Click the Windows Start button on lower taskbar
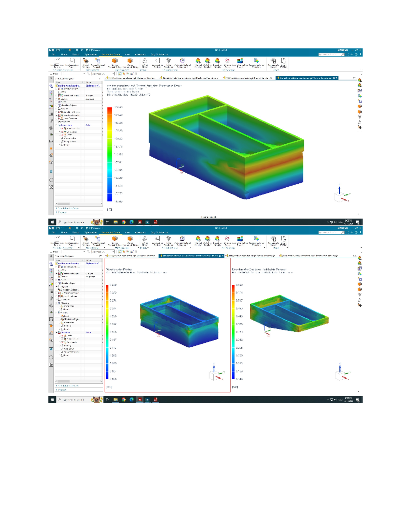 tap(52, 399)
